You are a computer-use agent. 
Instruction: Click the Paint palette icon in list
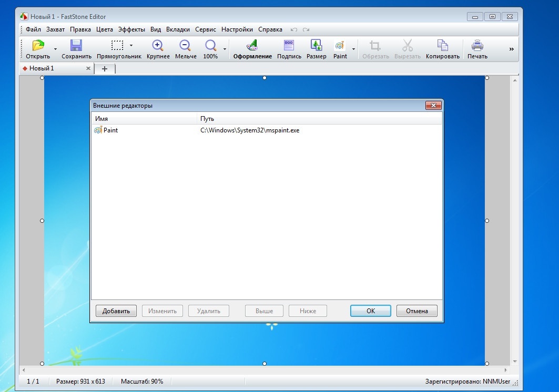coord(98,130)
